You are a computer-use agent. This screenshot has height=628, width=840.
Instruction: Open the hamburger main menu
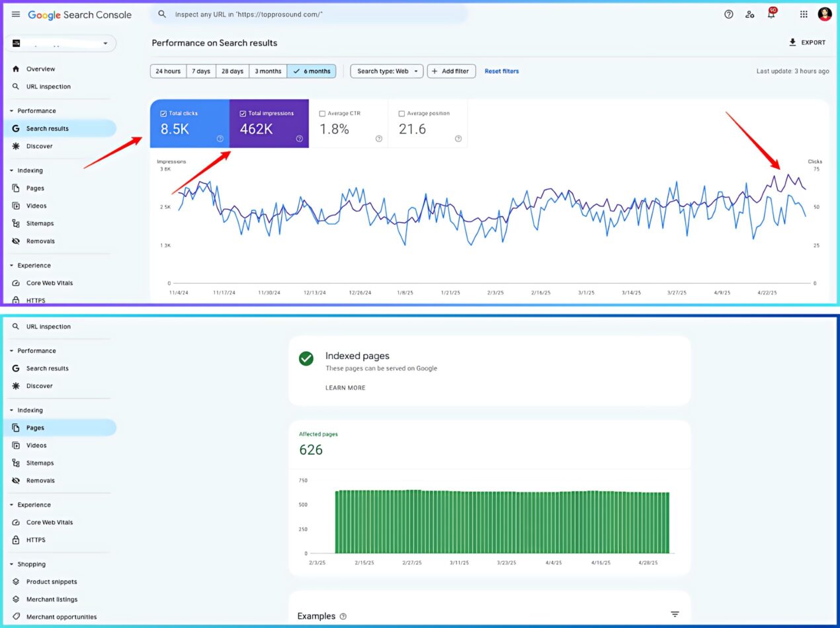16,15
